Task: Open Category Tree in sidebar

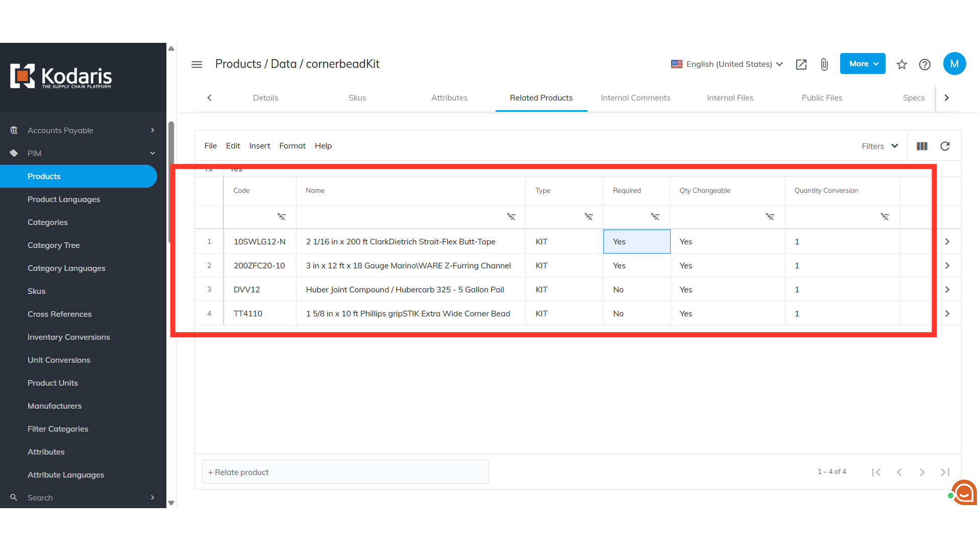Action: [54, 245]
